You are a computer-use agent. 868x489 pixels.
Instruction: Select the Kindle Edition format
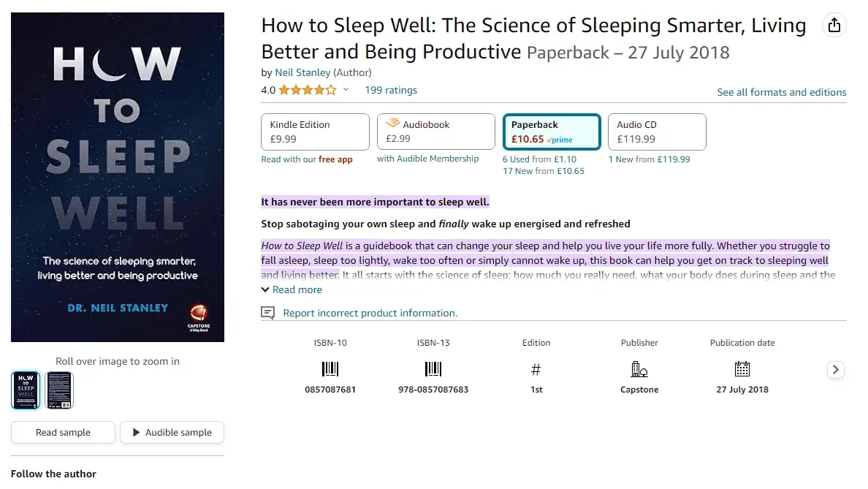[315, 132]
